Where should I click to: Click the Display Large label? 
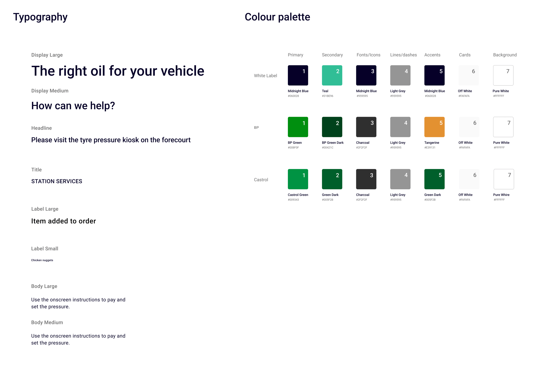[47, 55]
